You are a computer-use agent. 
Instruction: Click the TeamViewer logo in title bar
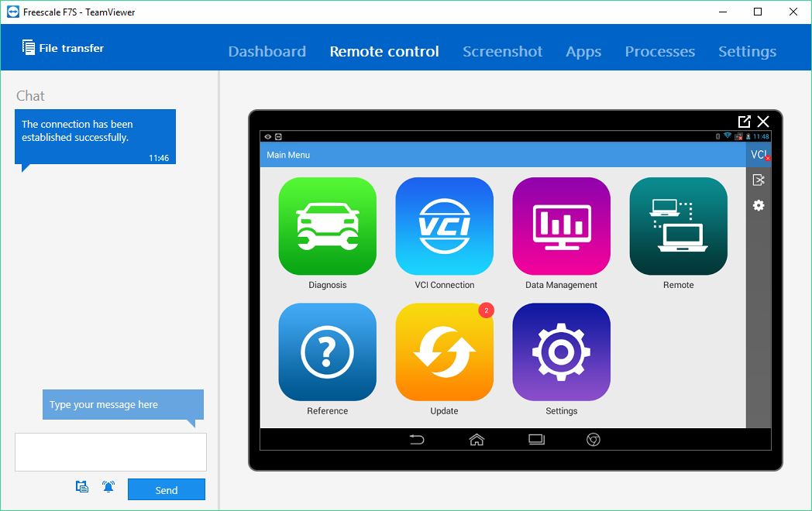(x=13, y=12)
